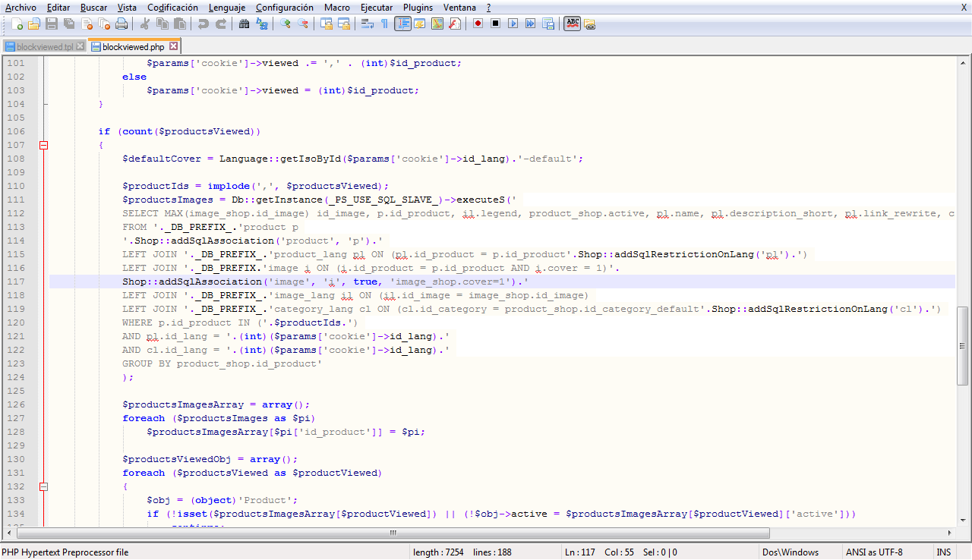
Task: Click the New file toolbar icon
Action: tap(17, 24)
